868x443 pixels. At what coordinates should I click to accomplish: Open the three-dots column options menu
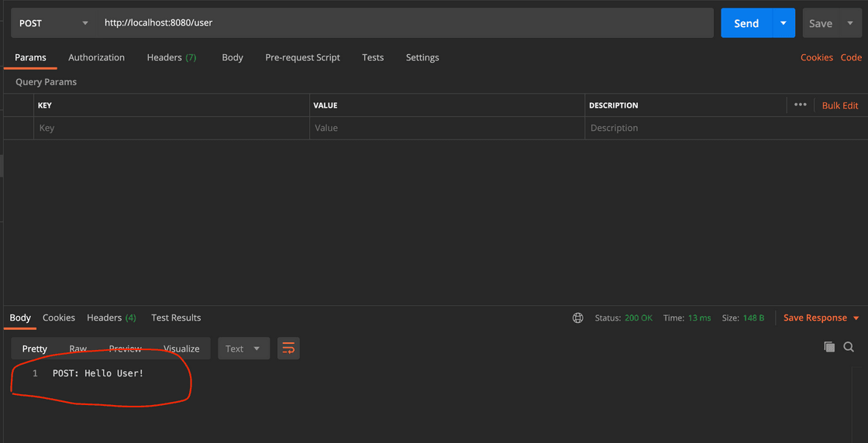click(801, 105)
